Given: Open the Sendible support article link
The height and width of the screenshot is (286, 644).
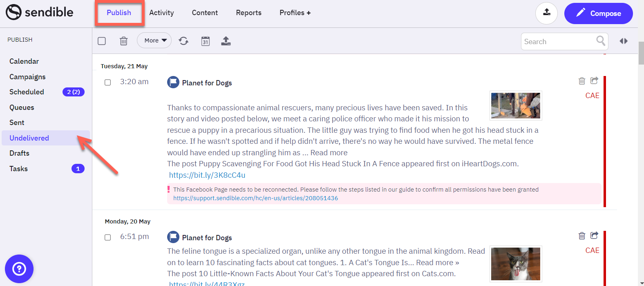Looking at the screenshot, I should (255, 198).
